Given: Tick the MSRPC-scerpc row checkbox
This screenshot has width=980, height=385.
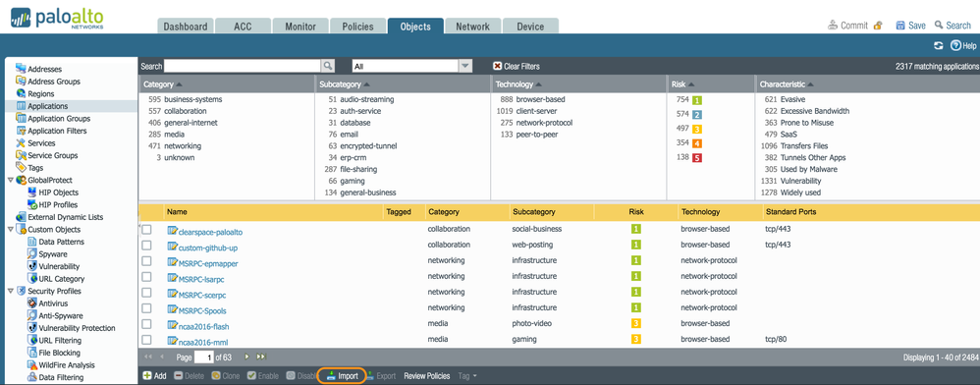Looking at the screenshot, I should (146, 292).
